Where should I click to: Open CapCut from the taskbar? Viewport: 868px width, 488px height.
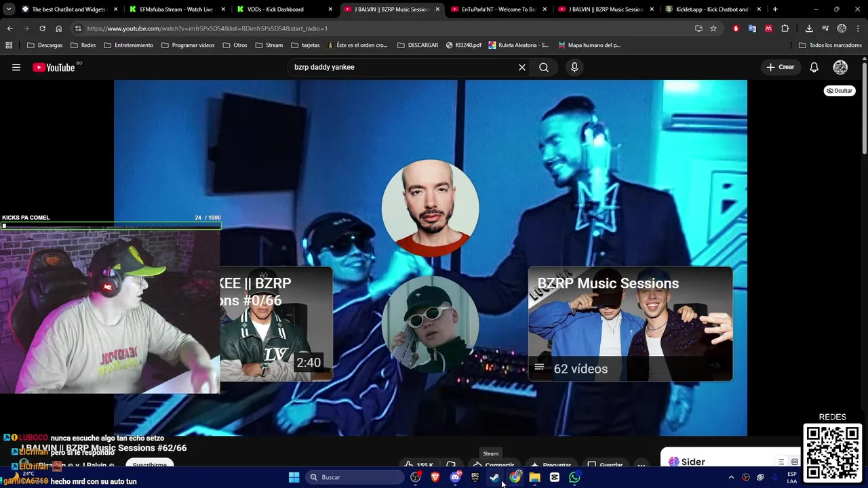coord(555,477)
